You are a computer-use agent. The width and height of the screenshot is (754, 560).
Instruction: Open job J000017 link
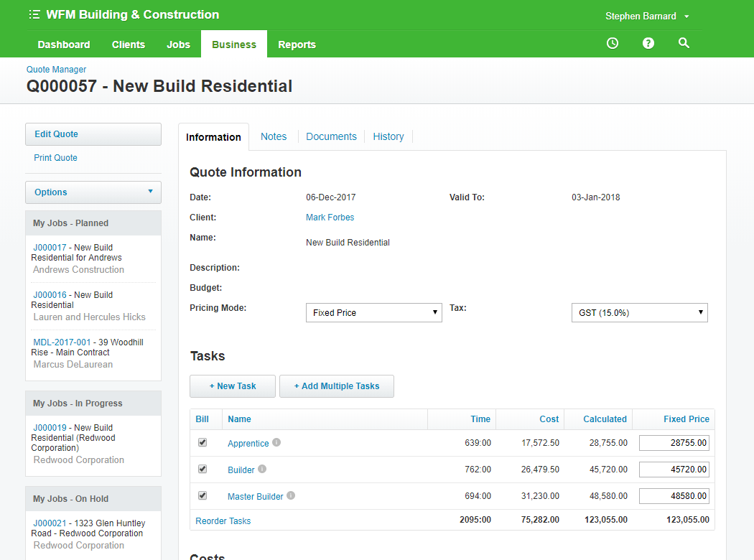(x=50, y=247)
